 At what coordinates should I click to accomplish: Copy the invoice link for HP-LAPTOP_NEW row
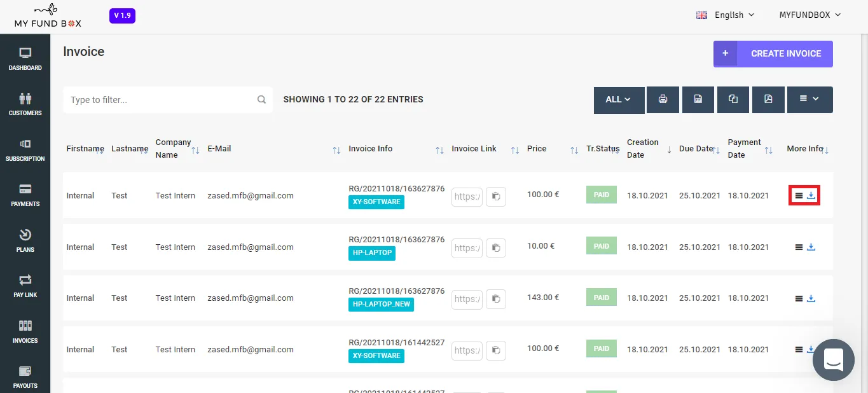coord(496,298)
